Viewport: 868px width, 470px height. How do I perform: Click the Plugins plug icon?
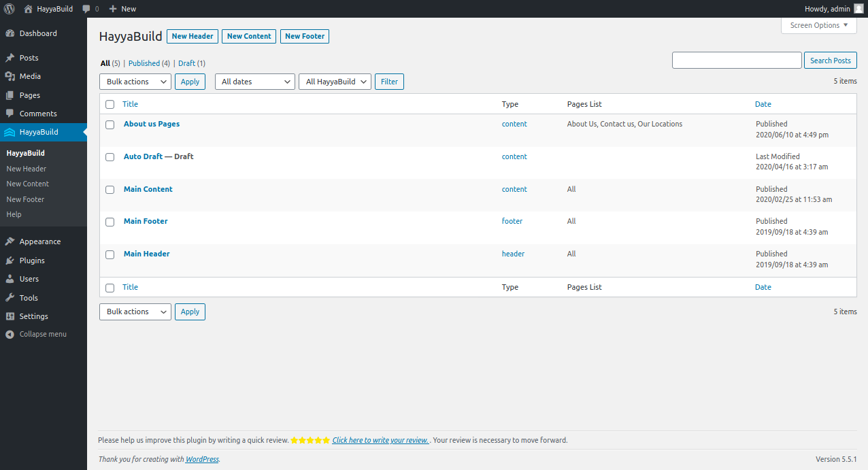coord(10,261)
